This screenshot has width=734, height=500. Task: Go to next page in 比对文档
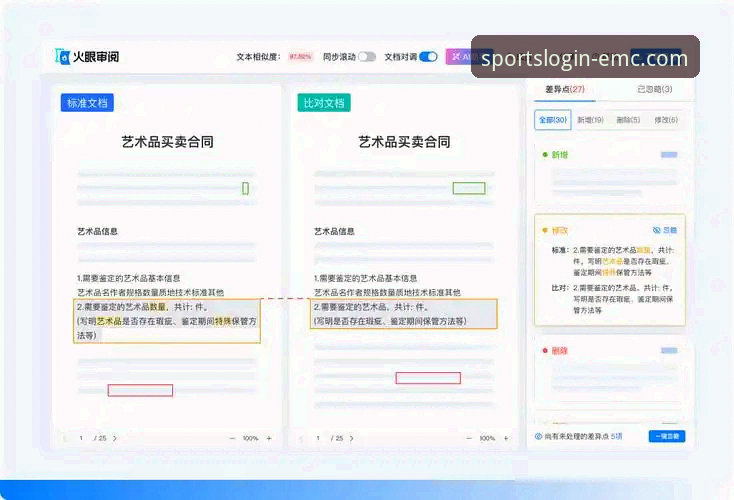coord(352,439)
